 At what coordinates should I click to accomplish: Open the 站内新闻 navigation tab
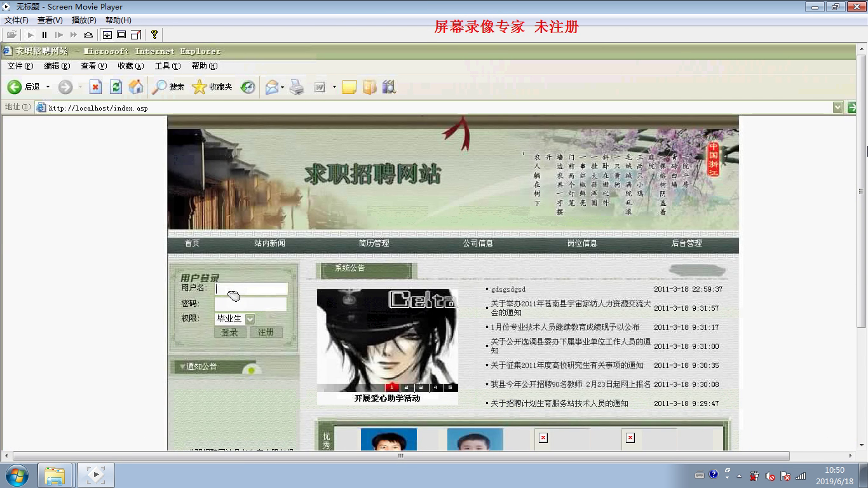pyautogui.click(x=270, y=243)
